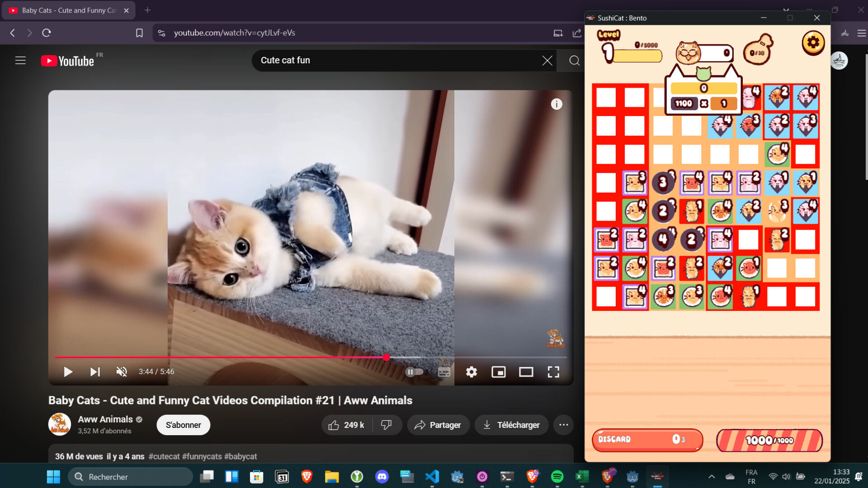Disable autoplay in the player
The width and height of the screenshot is (868, 488).
coord(415,371)
